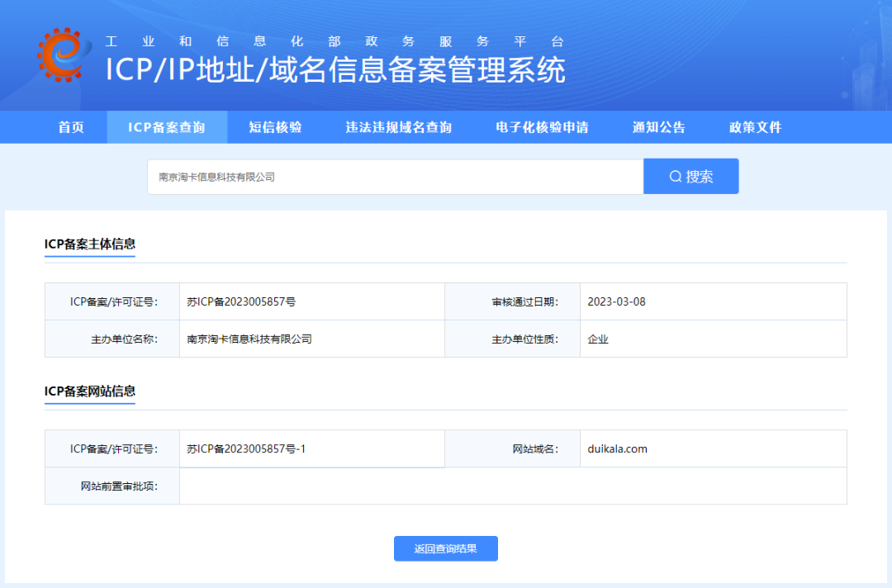892x588 pixels.
Task: Click the ICP/IP地址/域名信息备案管理系统 title
Action: (x=335, y=70)
